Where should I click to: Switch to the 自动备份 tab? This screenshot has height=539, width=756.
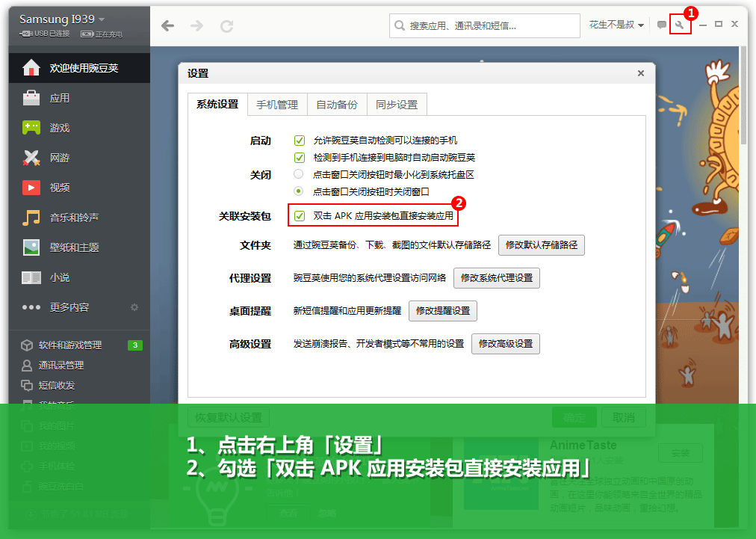337,105
